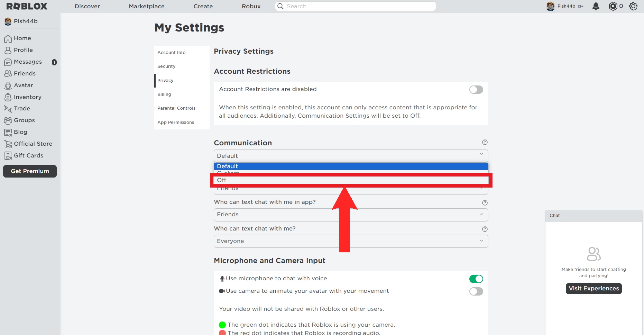Switch to the Security settings tab
The image size is (644, 335).
pyautogui.click(x=166, y=66)
